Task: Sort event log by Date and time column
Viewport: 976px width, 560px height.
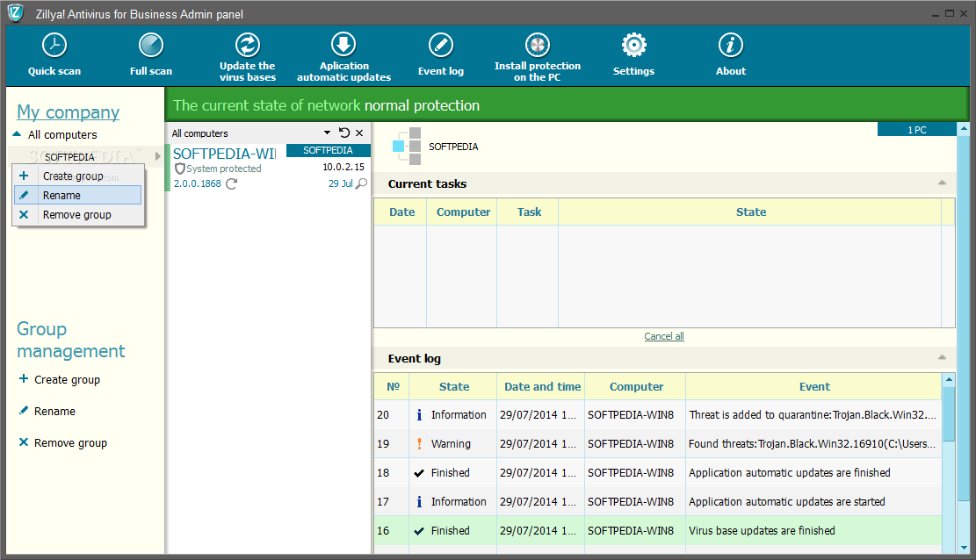Action: (x=541, y=386)
